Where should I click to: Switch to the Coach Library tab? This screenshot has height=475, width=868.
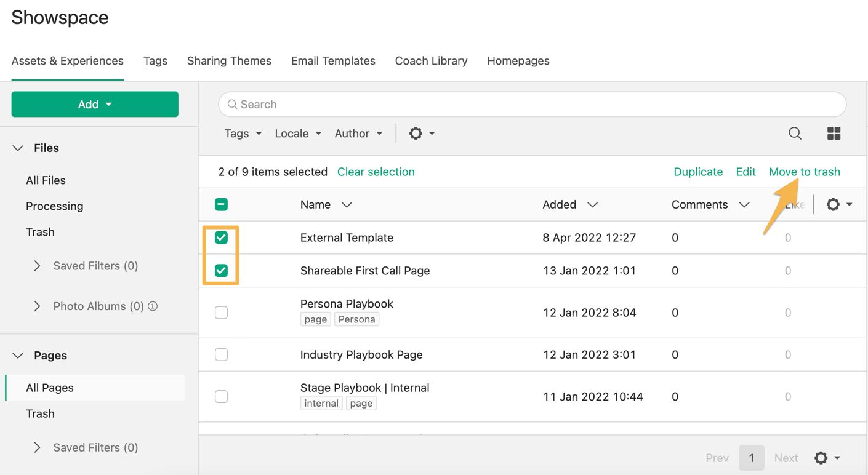[x=431, y=61]
